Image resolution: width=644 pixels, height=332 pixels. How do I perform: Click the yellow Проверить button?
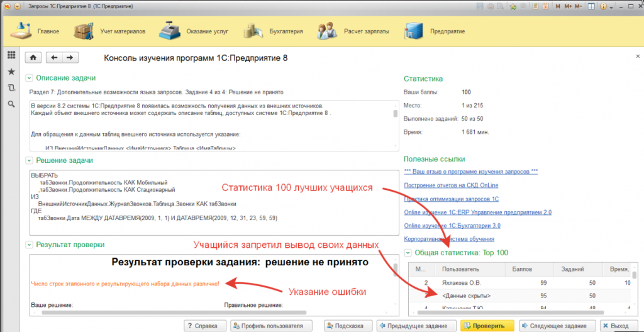(x=487, y=326)
